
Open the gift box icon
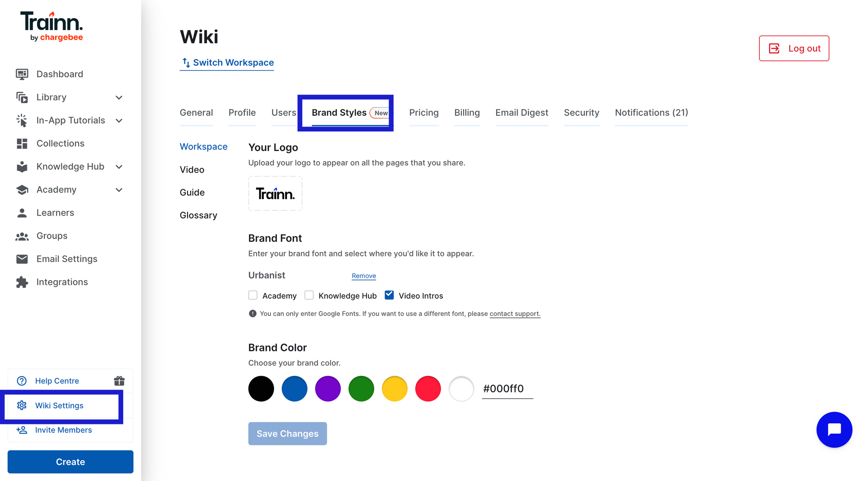[x=119, y=381]
